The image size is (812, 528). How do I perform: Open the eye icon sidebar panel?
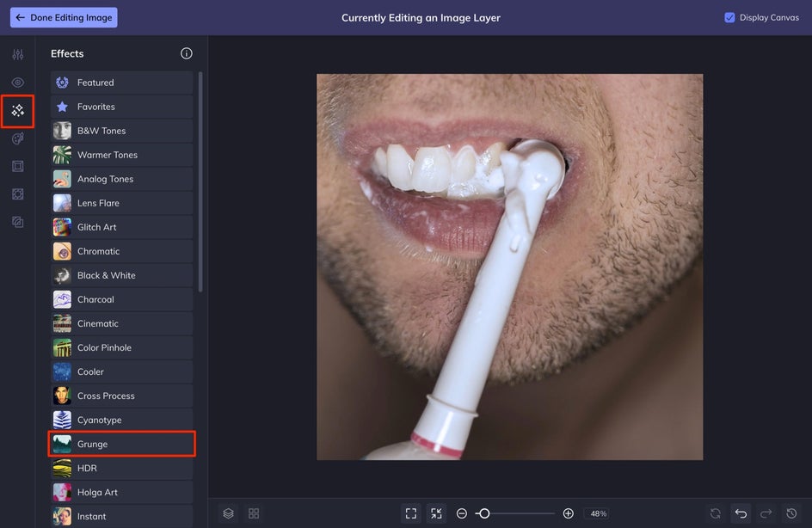tap(17, 83)
